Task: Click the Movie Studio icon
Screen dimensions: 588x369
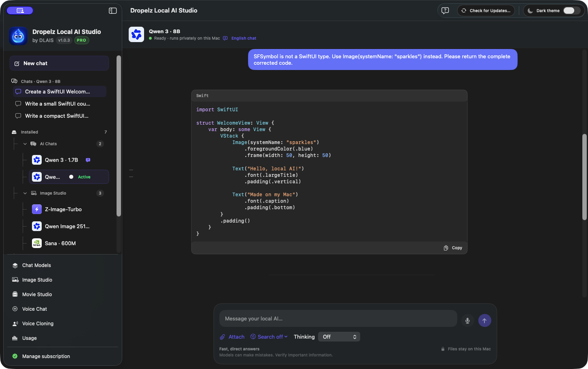Action: point(15,294)
